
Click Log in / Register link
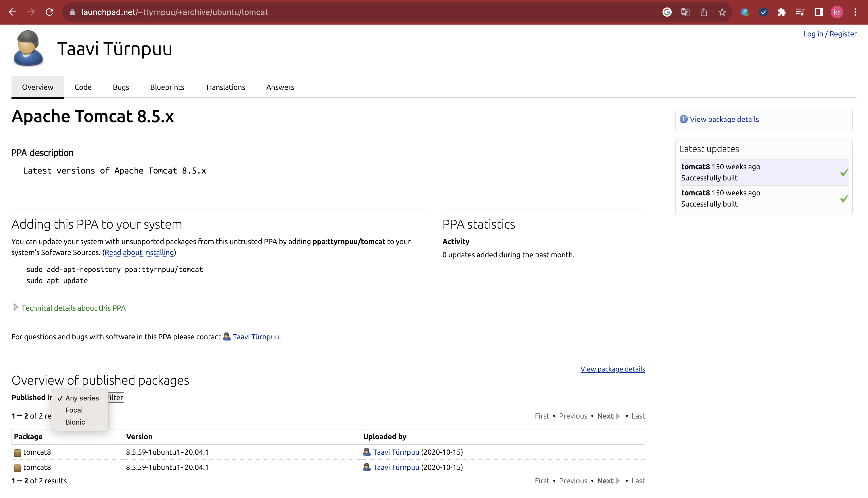(829, 34)
